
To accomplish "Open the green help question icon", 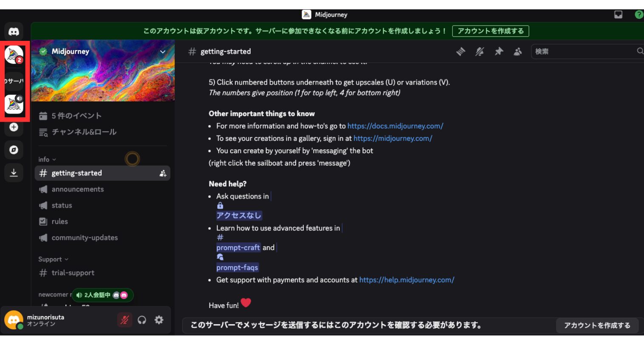I will tap(638, 14).
